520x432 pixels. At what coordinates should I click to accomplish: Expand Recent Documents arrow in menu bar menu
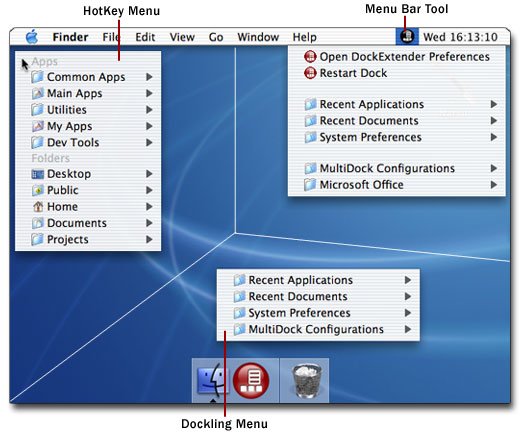[494, 121]
